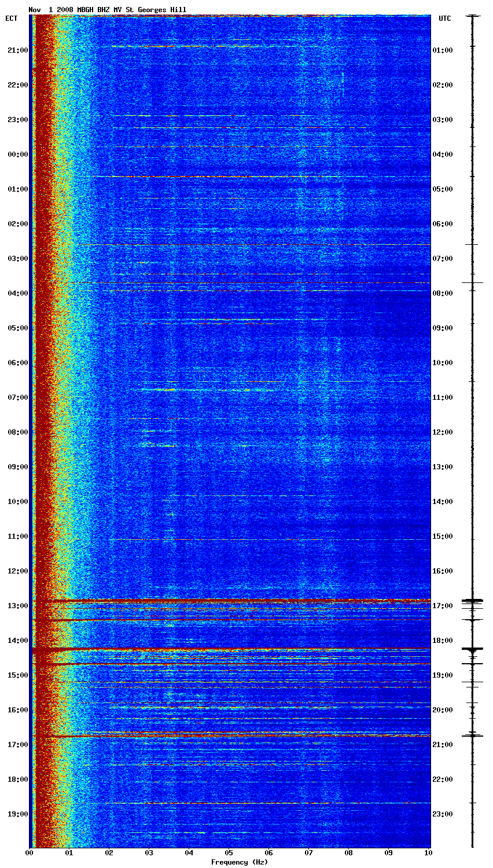Click the 04:00 ECT time label
493x868 pixels.
tap(17, 293)
